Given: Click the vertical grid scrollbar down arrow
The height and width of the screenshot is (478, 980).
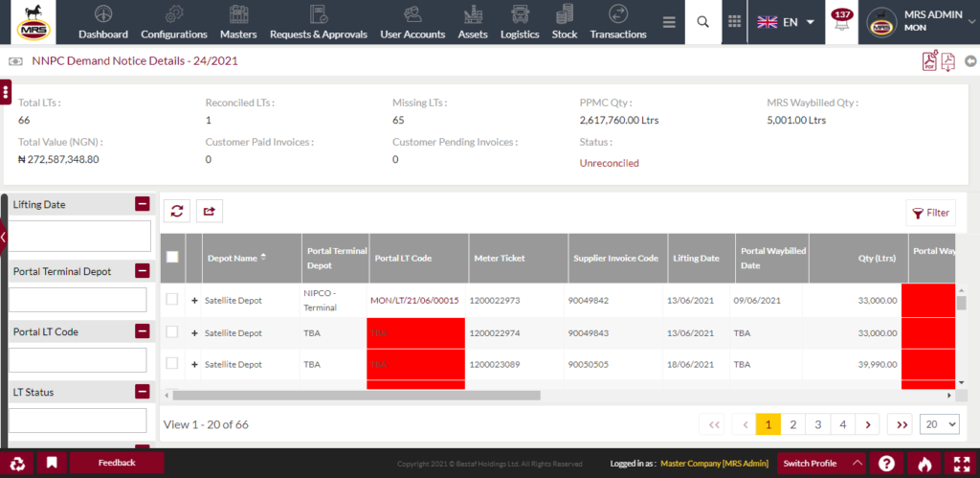Looking at the screenshot, I should tap(961, 381).
